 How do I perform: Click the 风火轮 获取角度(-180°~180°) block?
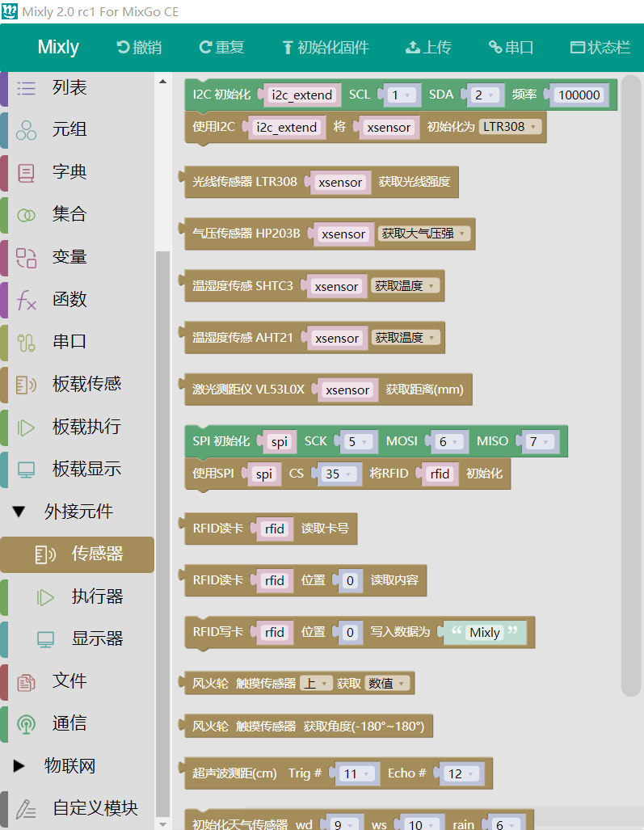pyautogui.click(x=308, y=727)
